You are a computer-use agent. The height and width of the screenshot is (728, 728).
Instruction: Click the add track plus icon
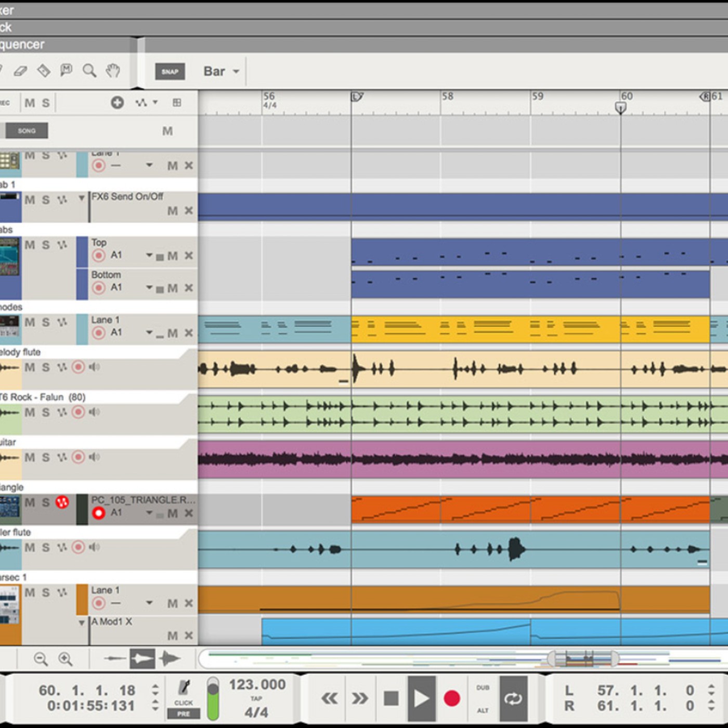tap(117, 102)
